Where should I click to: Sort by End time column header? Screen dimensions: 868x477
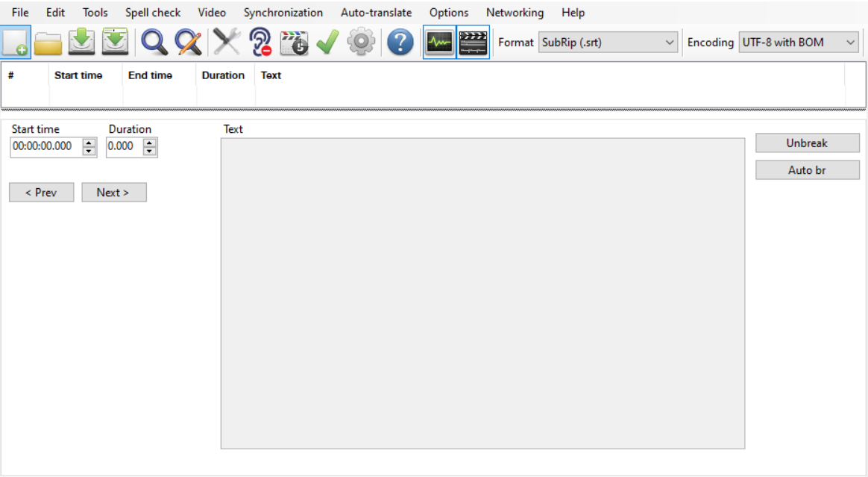tap(160, 75)
